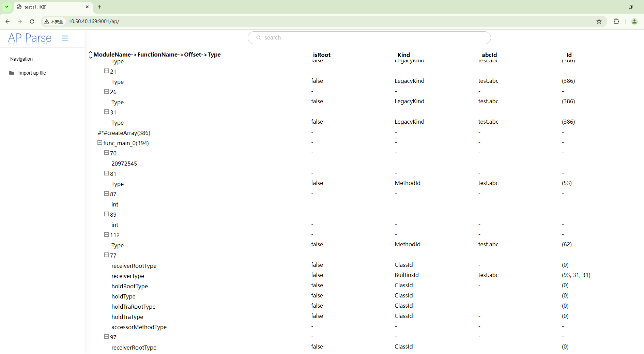This screenshot has width=644, height=354.
Task: Select Import ap file in navigation
Action: 32,73
